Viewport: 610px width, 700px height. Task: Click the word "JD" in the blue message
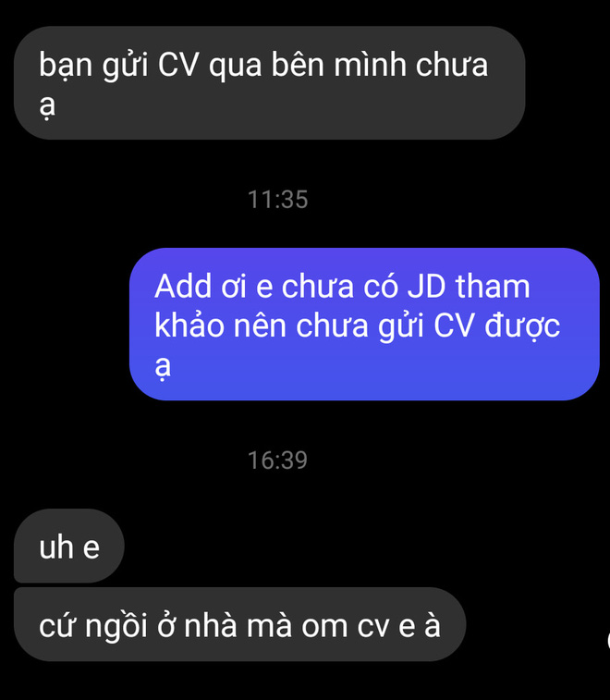point(426,286)
